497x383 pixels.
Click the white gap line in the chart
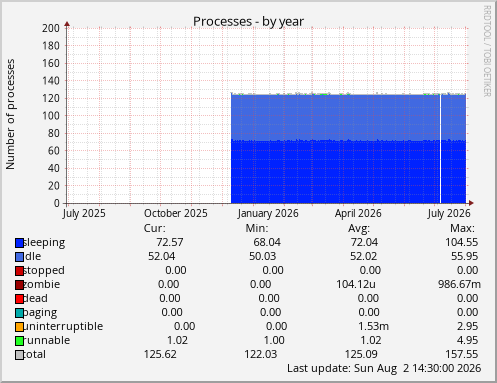point(440,148)
